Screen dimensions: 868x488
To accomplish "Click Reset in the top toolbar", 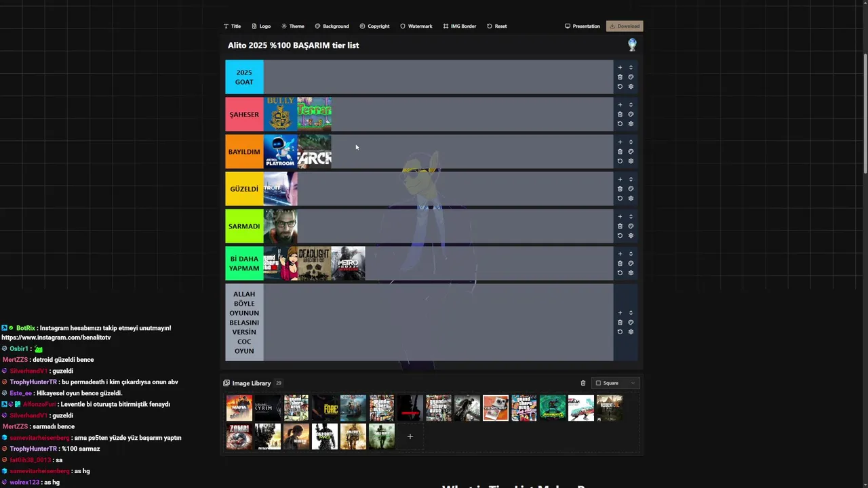I will (496, 26).
